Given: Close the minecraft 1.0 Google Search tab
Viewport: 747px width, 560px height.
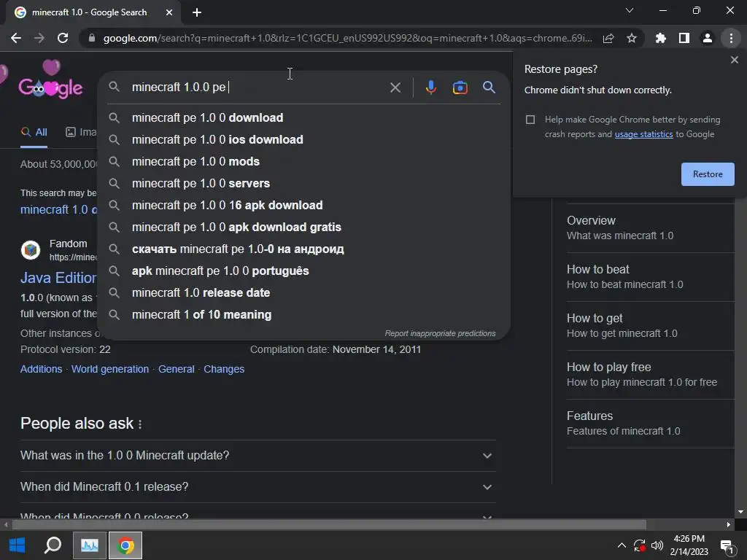Looking at the screenshot, I should point(169,12).
